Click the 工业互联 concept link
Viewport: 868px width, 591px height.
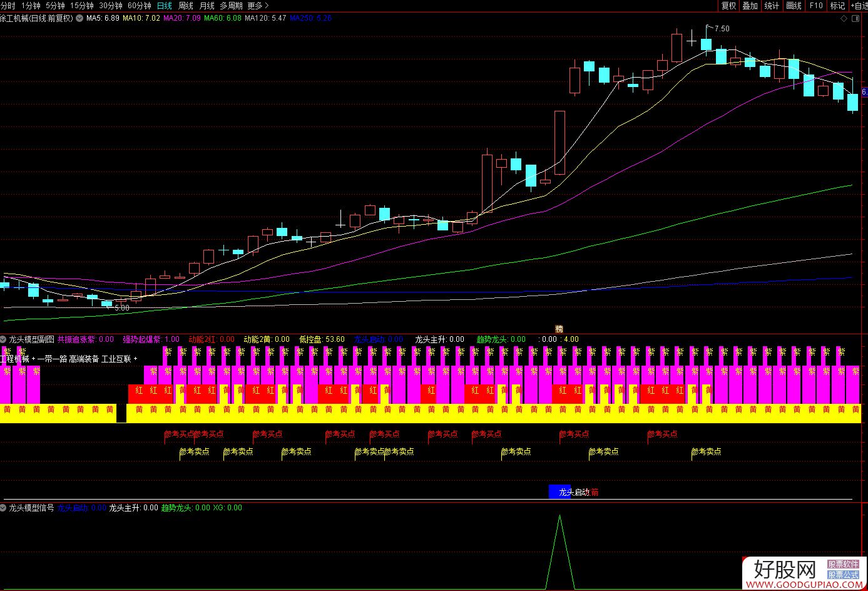coord(116,359)
